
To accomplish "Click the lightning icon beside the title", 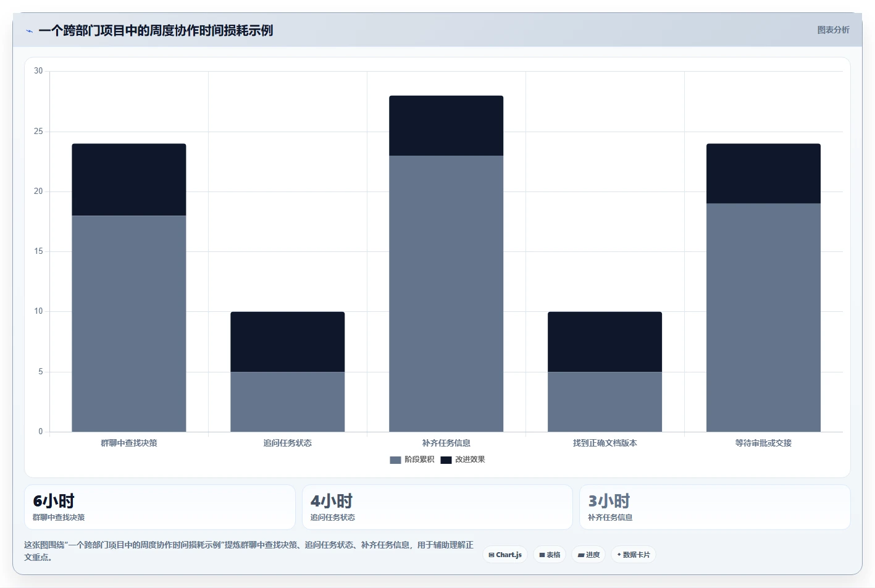I will (x=29, y=31).
